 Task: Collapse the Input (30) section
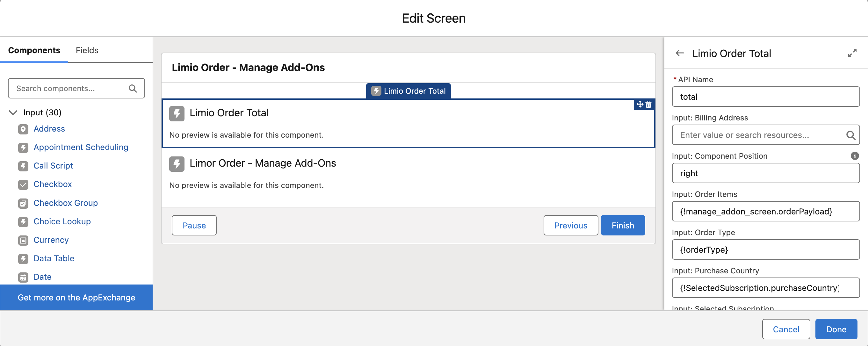[13, 112]
